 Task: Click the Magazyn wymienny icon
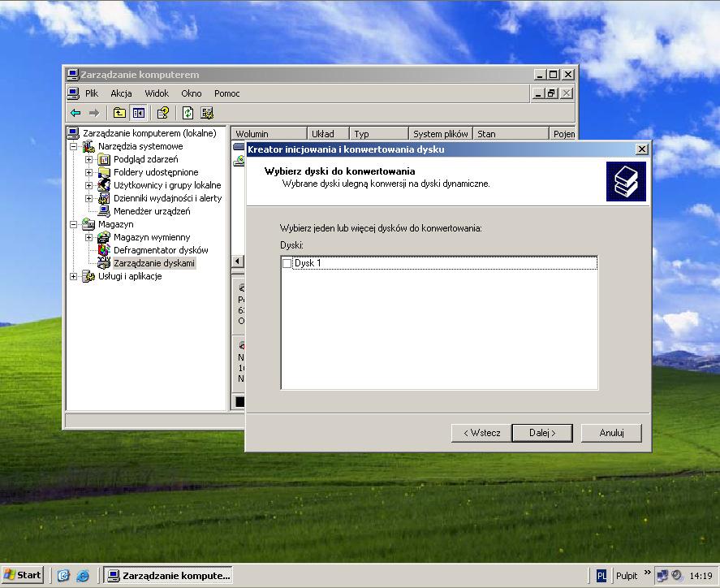[104, 237]
